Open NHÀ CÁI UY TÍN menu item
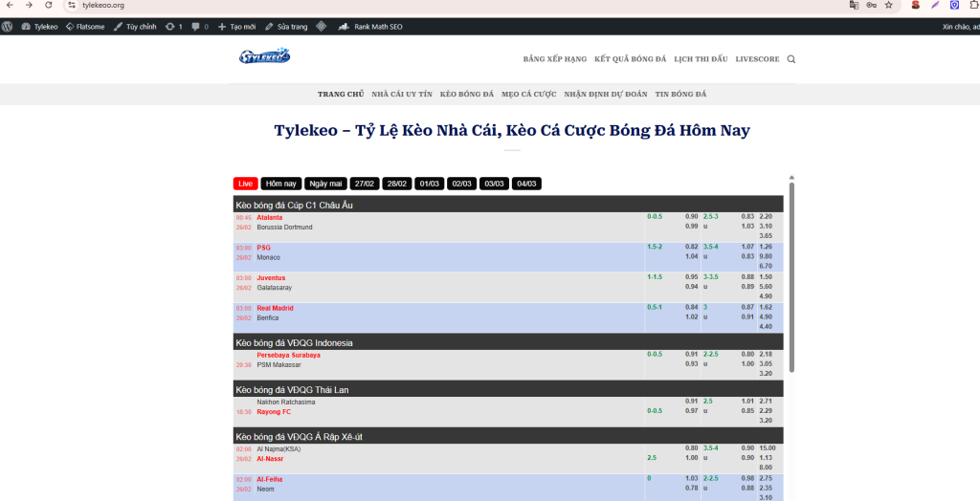Image resolution: width=980 pixels, height=501 pixels. click(x=402, y=95)
